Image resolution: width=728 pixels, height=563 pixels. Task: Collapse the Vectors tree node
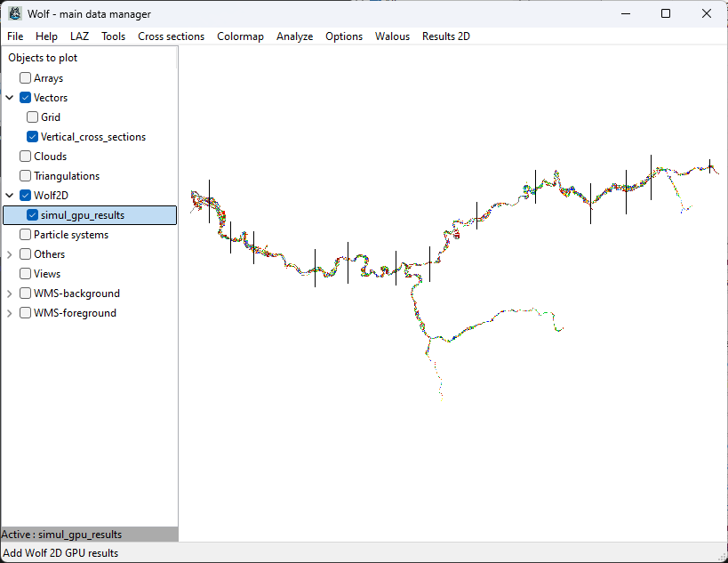click(x=10, y=98)
